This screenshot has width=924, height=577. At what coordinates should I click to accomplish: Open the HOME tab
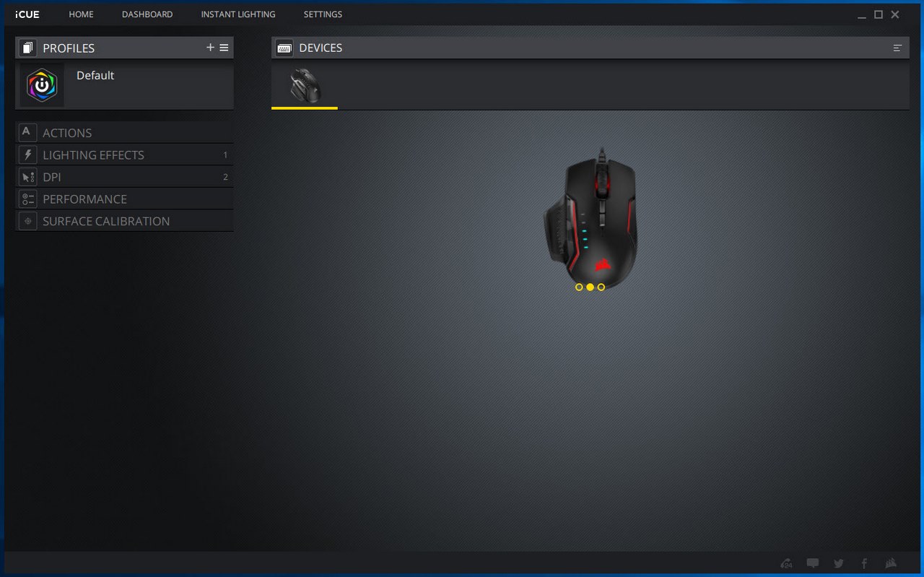click(82, 14)
